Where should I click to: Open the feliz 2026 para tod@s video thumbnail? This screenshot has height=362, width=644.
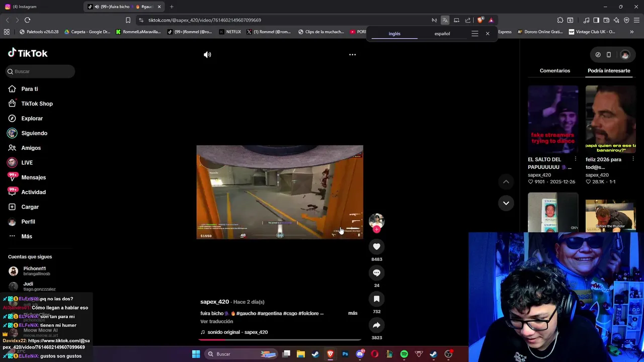[x=610, y=119]
